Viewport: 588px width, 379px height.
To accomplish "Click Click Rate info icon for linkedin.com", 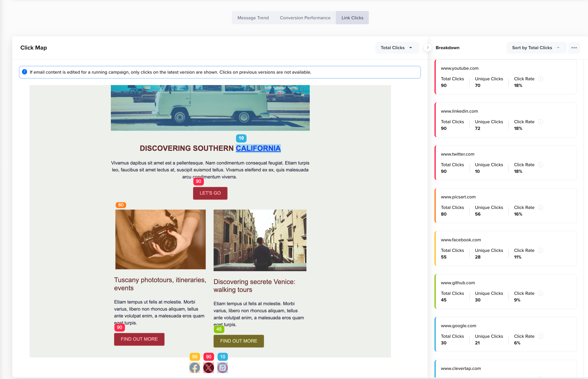I will (541, 122).
